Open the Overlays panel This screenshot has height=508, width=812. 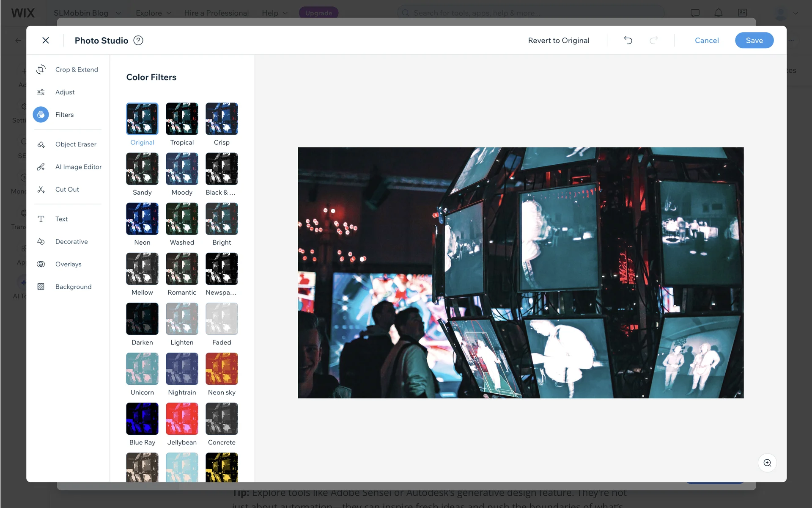(68, 264)
